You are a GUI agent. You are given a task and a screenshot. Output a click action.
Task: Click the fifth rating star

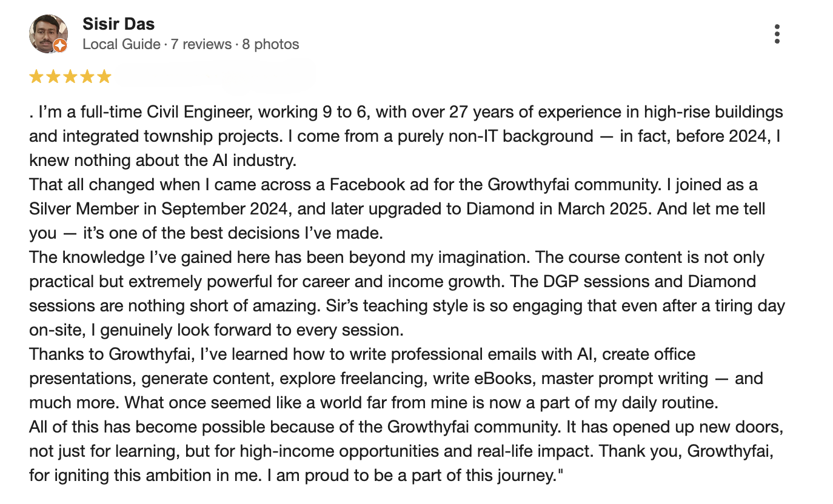click(x=104, y=76)
